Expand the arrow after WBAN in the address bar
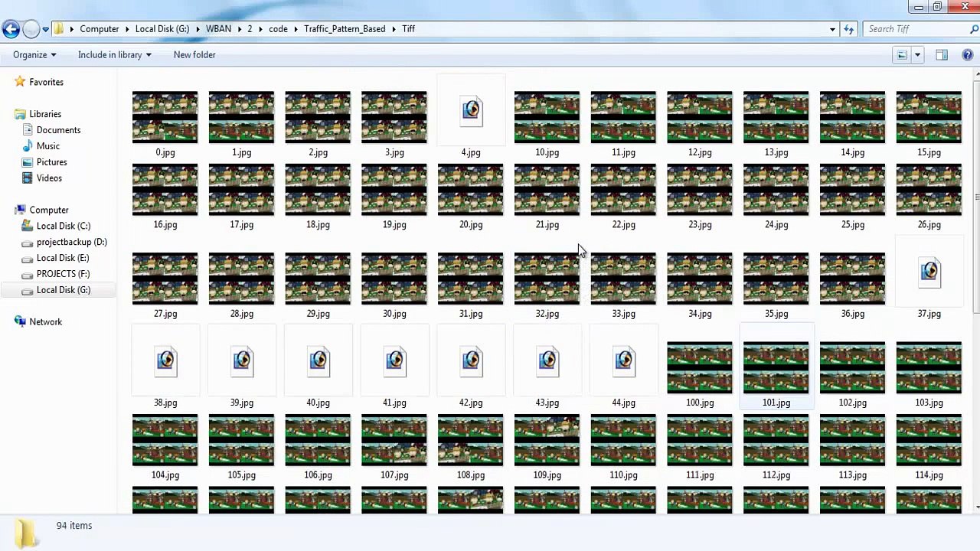The width and height of the screenshot is (980, 551). pos(239,29)
